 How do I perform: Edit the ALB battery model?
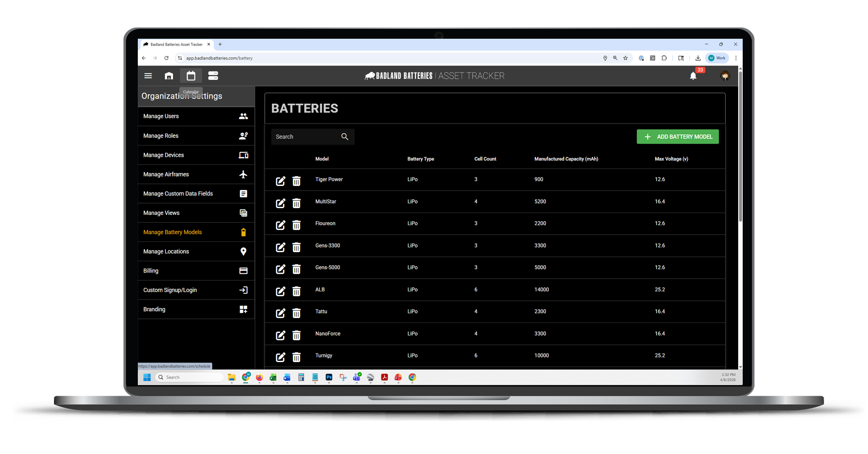(x=280, y=291)
